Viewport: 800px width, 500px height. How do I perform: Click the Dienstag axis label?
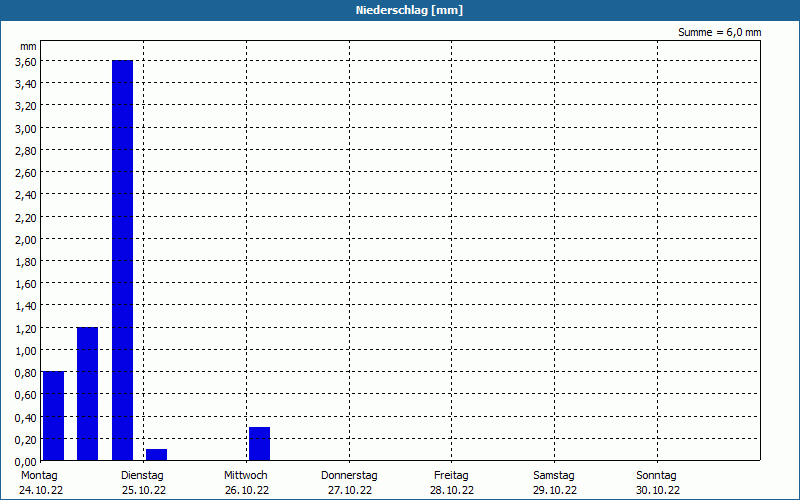pos(142,475)
